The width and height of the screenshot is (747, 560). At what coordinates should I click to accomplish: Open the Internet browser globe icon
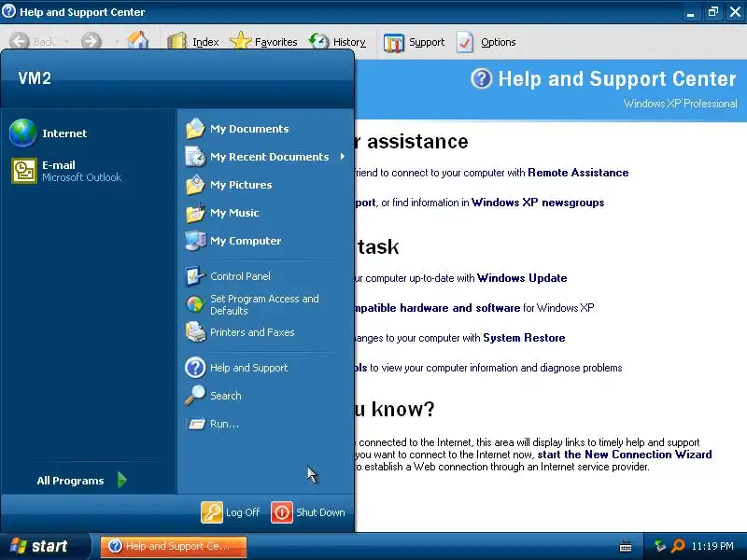tap(22, 133)
